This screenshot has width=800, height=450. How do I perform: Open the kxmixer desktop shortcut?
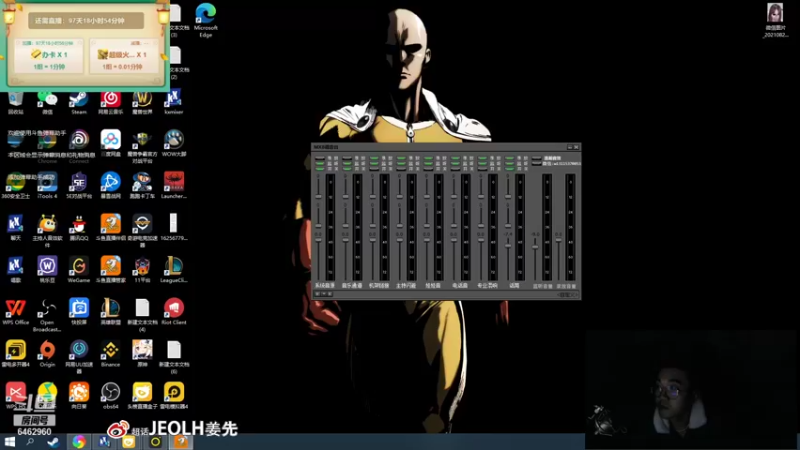click(x=173, y=101)
